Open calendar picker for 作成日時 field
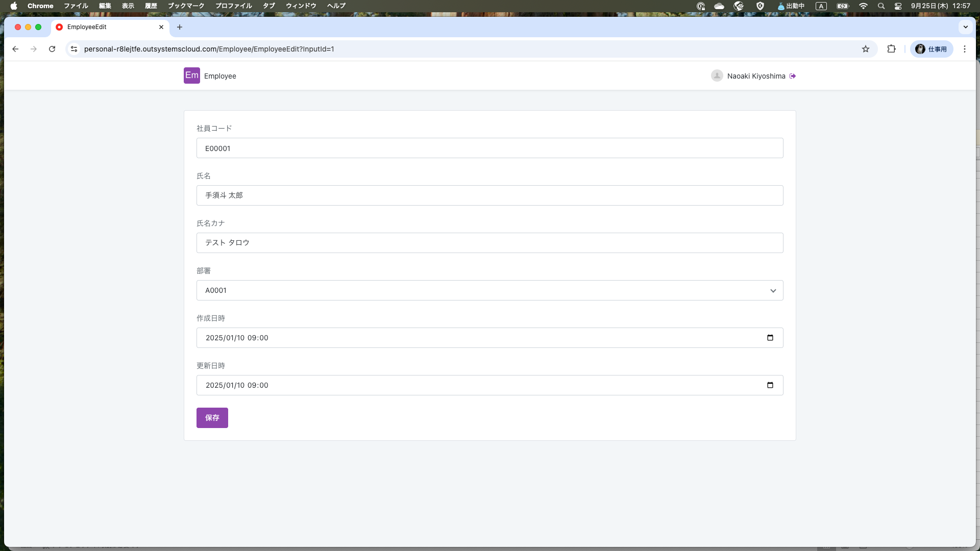The height and width of the screenshot is (551, 980). [770, 338]
